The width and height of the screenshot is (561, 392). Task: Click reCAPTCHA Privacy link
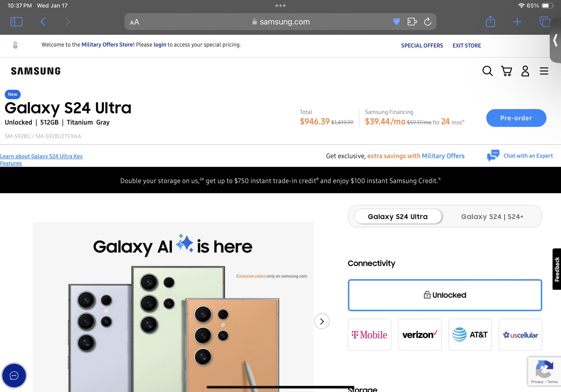tap(537, 382)
